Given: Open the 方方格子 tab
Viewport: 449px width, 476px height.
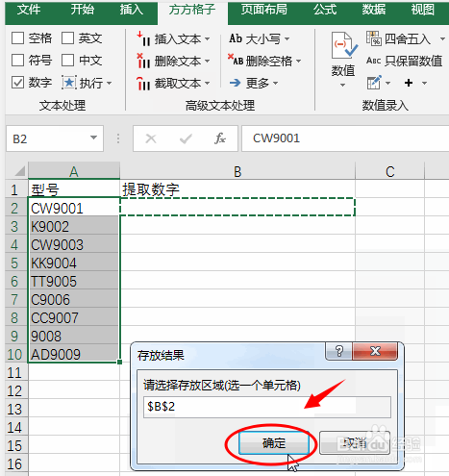Looking at the screenshot, I should (x=192, y=10).
